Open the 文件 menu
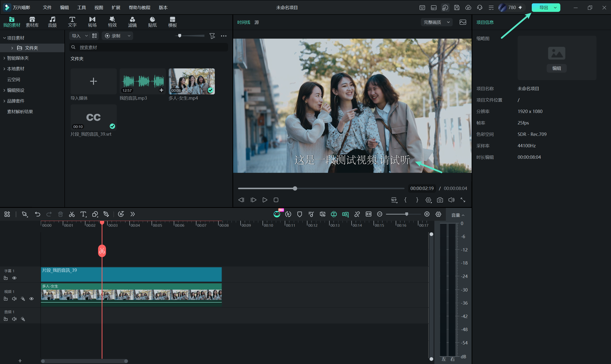The height and width of the screenshot is (364, 611). (x=47, y=8)
